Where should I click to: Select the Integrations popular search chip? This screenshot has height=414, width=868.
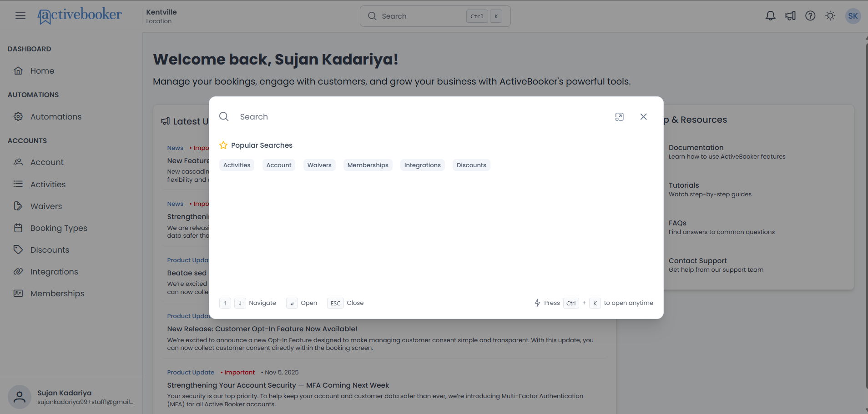pyautogui.click(x=422, y=165)
